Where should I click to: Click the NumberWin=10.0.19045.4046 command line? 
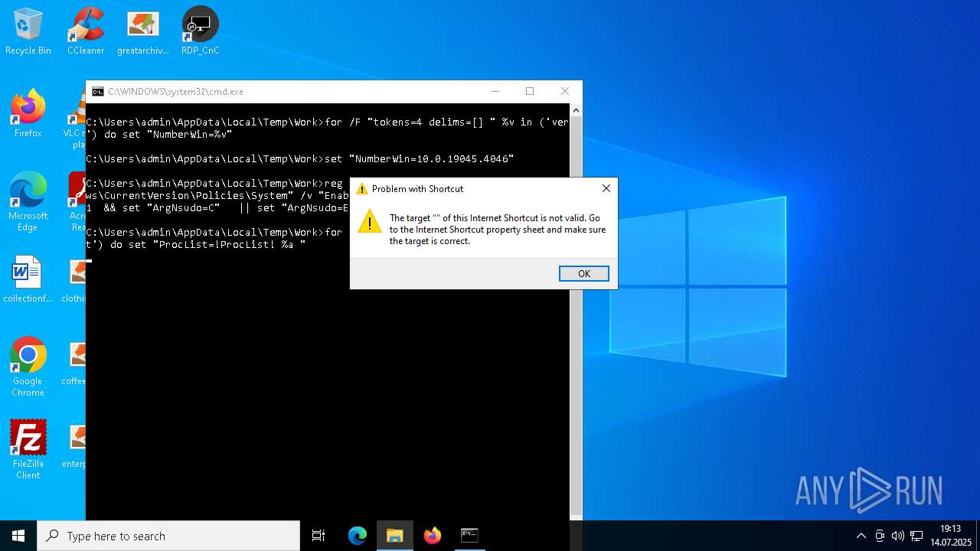coord(300,159)
